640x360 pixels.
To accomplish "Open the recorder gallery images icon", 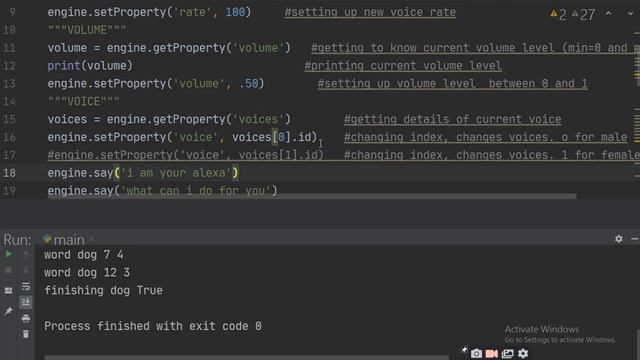I will (507, 353).
